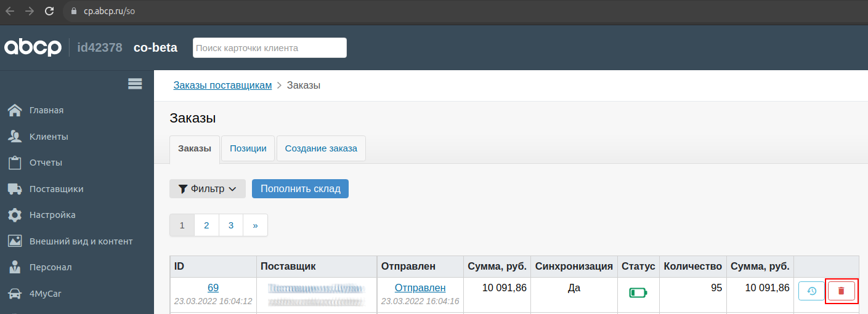Screen dimensions: 868x314
Task: Toggle the hamburger sidebar menu icon
Action: pos(135,84)
